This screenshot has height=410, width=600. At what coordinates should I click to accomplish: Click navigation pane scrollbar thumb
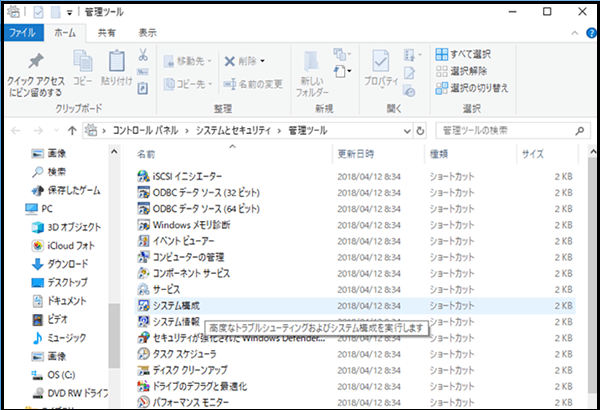tap(114, 336)
